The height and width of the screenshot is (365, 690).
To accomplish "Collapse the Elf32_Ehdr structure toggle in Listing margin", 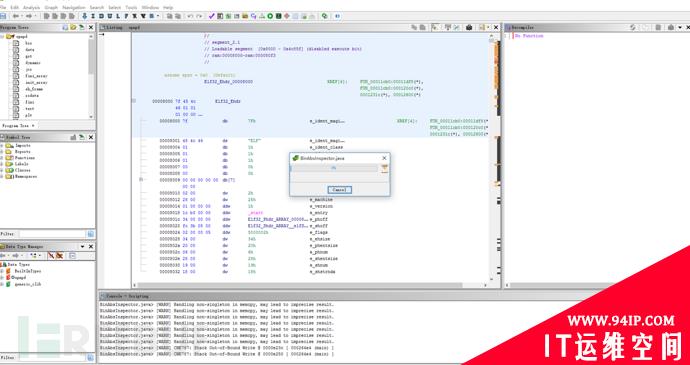I will click(x=134, y=101).
